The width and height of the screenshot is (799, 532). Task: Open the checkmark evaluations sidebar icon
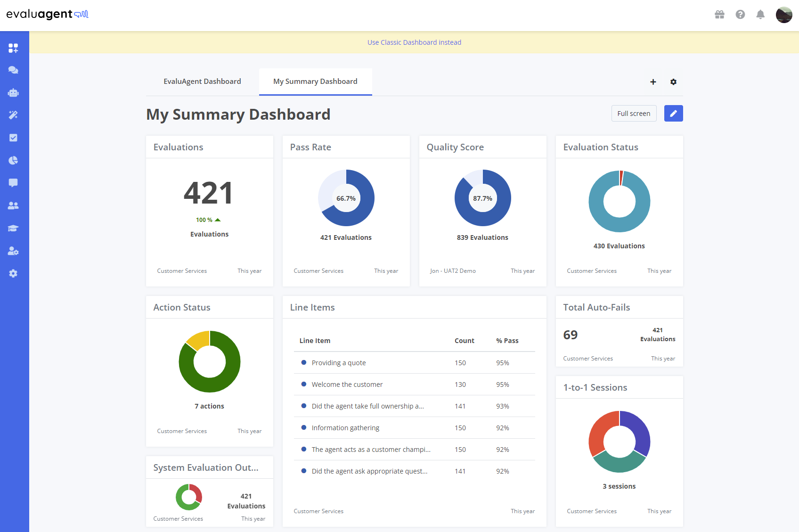pos(13,138)
